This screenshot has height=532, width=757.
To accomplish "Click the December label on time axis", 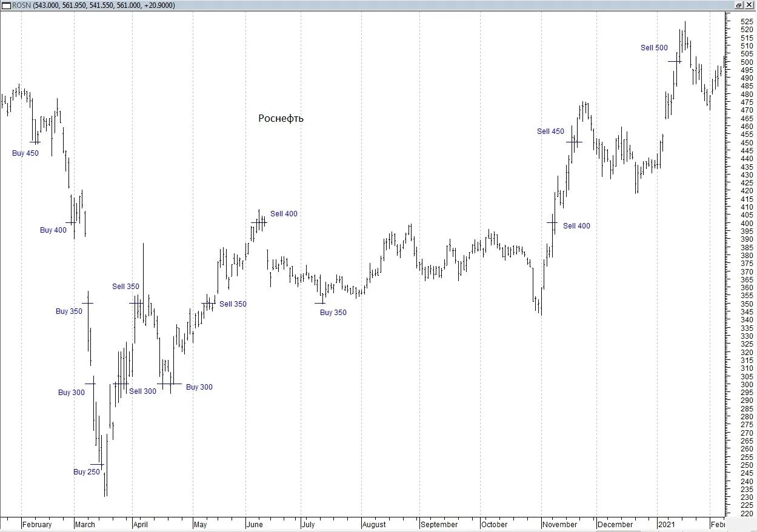I will (x=615, y=525).
